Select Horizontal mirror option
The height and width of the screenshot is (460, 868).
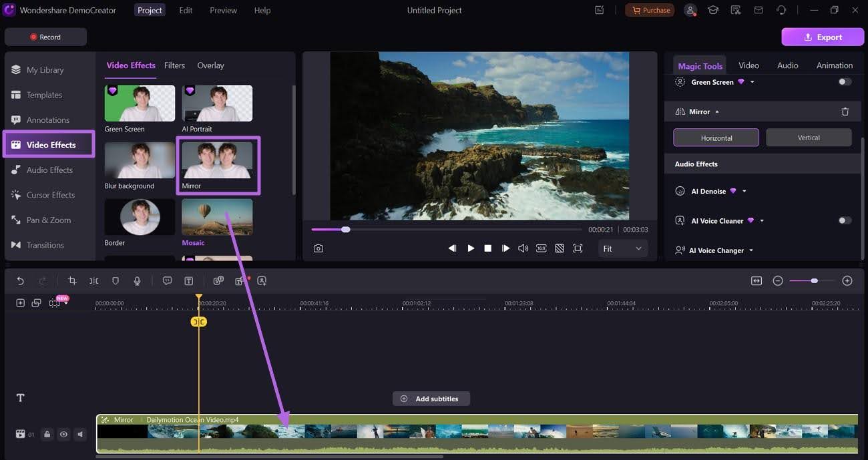[x=716, y=138]
